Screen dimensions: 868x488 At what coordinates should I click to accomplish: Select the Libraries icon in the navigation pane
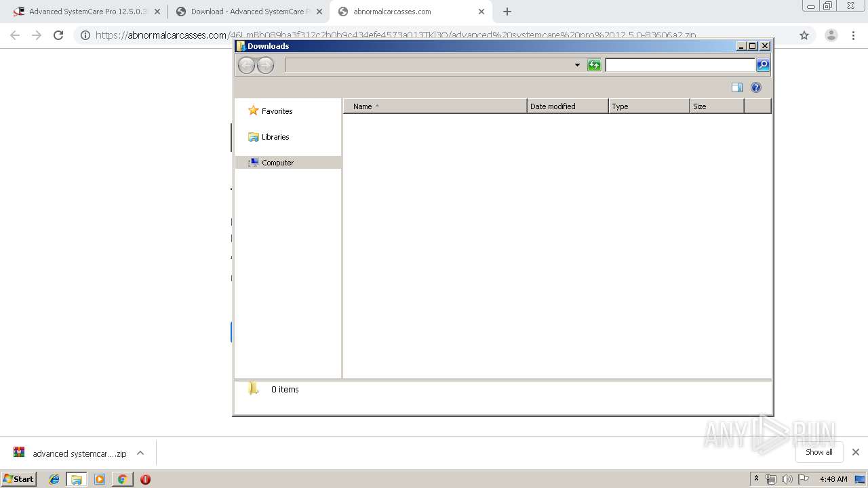pyautogui.click(x=254, y=137)
